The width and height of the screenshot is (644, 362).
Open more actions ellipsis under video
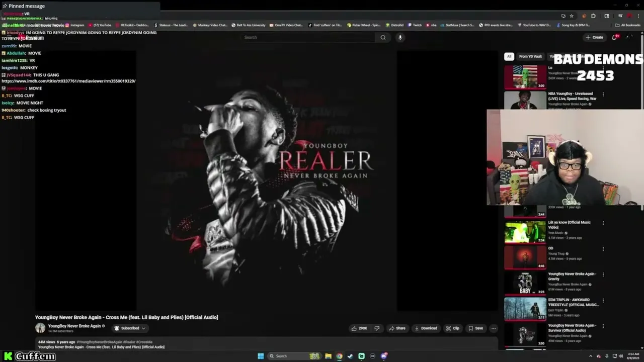pyautogui.click(x=494, y=328)
